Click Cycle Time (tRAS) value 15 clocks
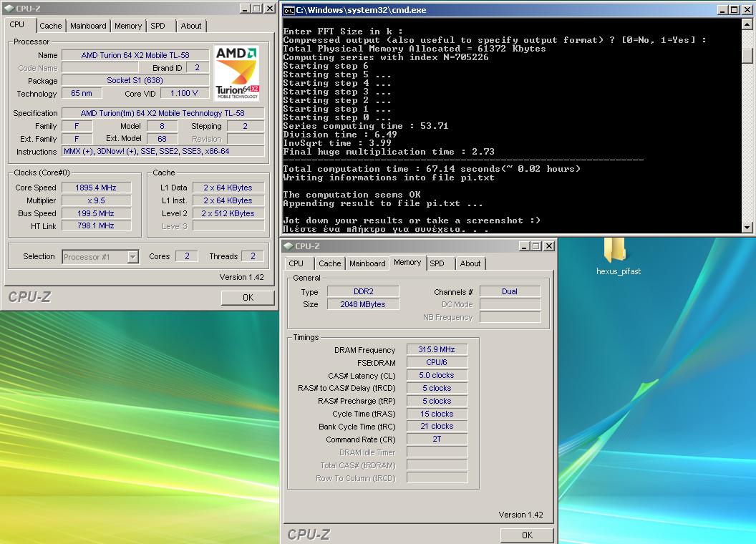756x544 pixels. (x=437, y=413)
